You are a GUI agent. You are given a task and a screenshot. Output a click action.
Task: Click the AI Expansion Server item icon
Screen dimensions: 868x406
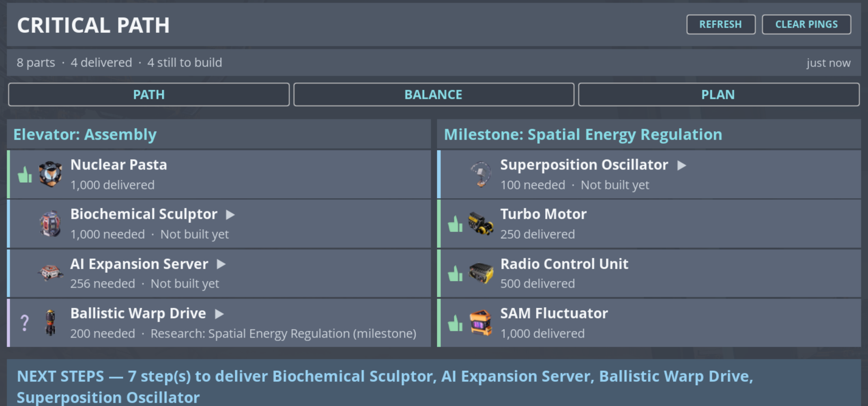click(50, 273)
